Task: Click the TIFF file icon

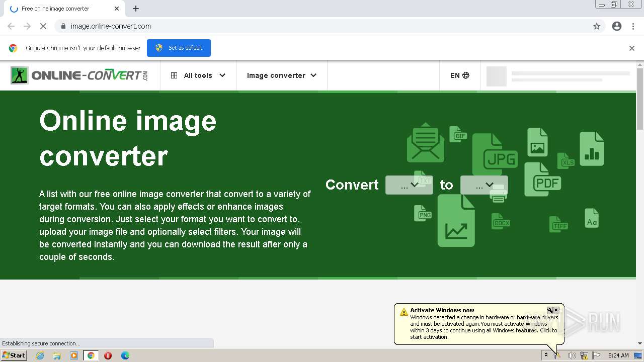Action: click(x=558, y=224)
